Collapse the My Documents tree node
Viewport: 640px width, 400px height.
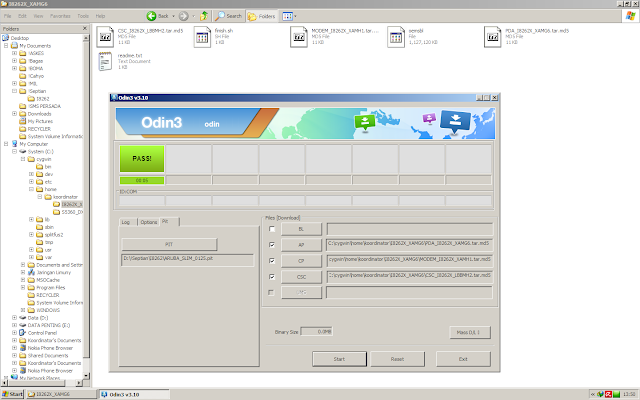[x=6, y=46]
